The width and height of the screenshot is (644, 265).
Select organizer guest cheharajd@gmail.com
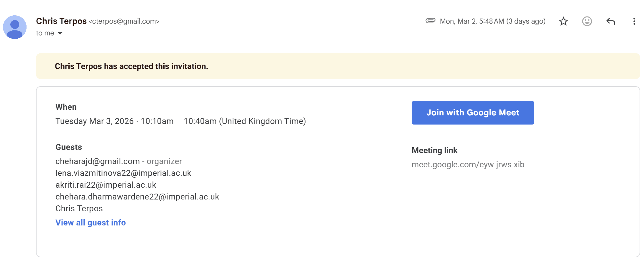[x=97, y=161]
